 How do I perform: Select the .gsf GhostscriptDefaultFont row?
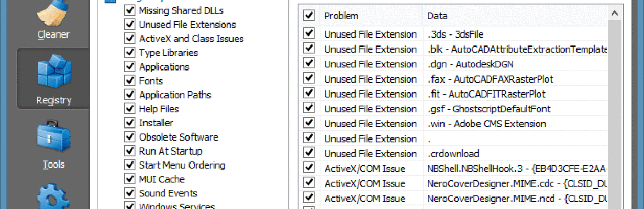pos(456,109)
